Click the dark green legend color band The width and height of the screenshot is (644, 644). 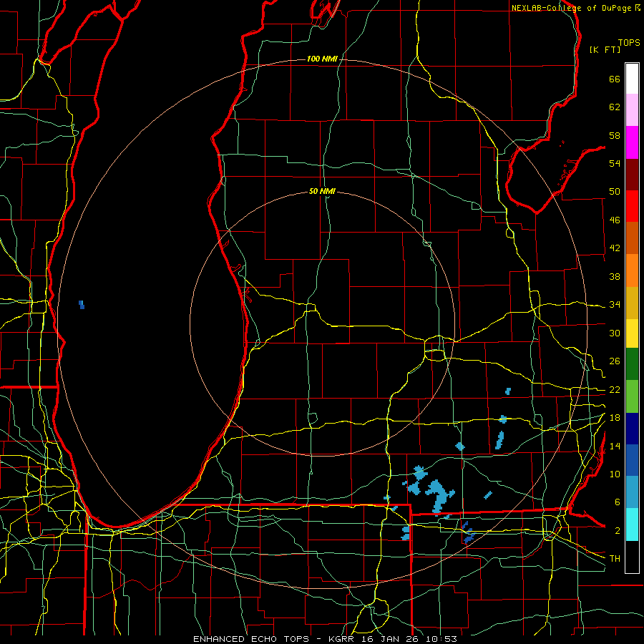(x=632, y=364)
